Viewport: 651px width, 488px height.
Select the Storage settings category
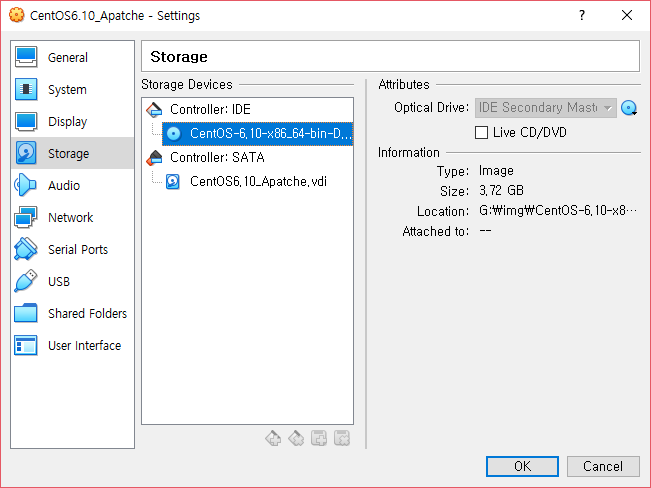pos(72,153)
